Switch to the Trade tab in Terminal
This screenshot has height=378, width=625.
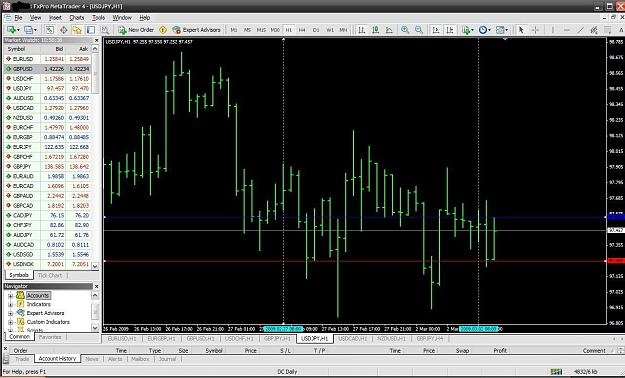click(22, 359)
